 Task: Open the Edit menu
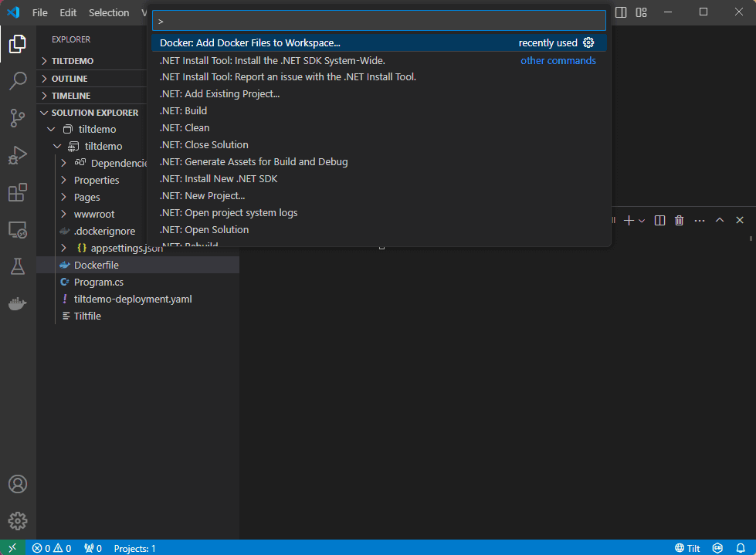pos(68,12)
